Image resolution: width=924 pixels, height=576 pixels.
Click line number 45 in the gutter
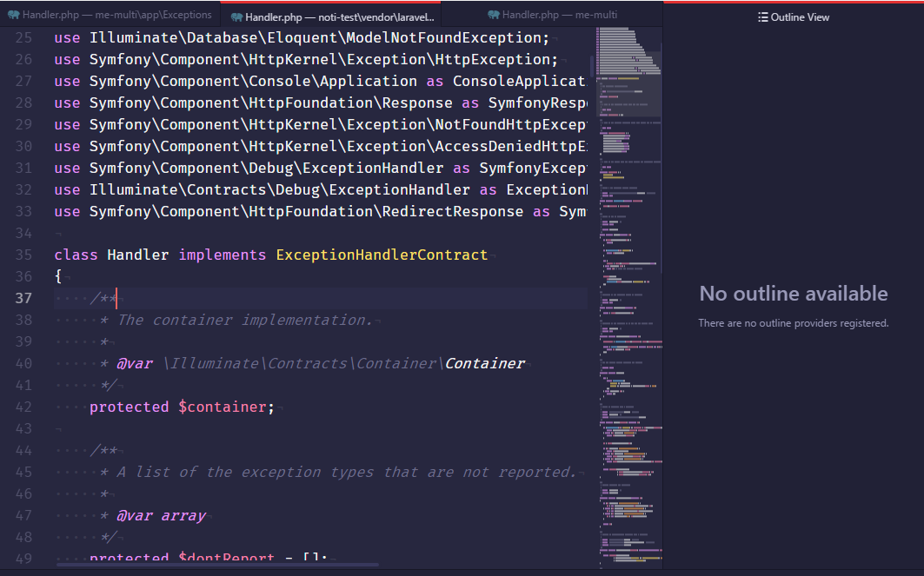(x=23, y=473)
